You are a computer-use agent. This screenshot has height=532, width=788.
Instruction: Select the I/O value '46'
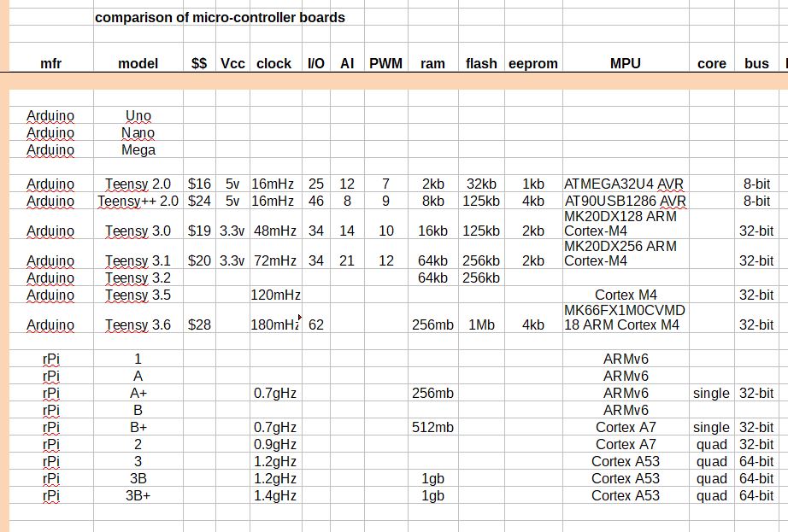coord(316,202)
